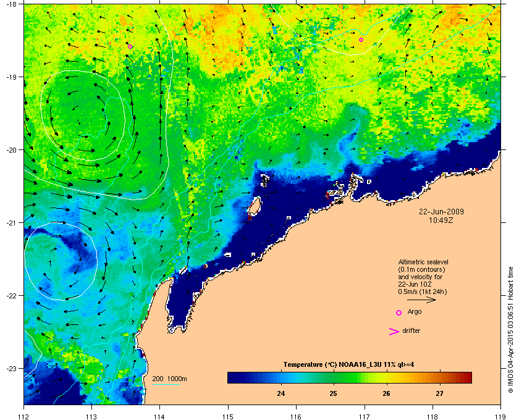Click the time label 10:49Z
This screenshot has width=519, height=420.
tap(441, 220)
